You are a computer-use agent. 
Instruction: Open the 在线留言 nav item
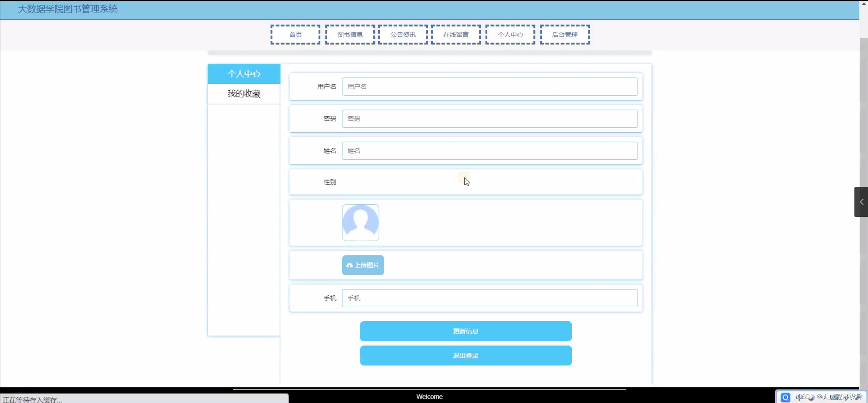[x=456, y=35]
